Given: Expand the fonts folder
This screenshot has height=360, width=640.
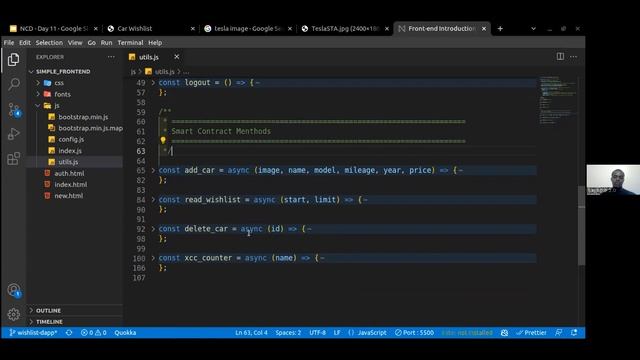Looking at the screenshot, I should (x=62, y=94).
